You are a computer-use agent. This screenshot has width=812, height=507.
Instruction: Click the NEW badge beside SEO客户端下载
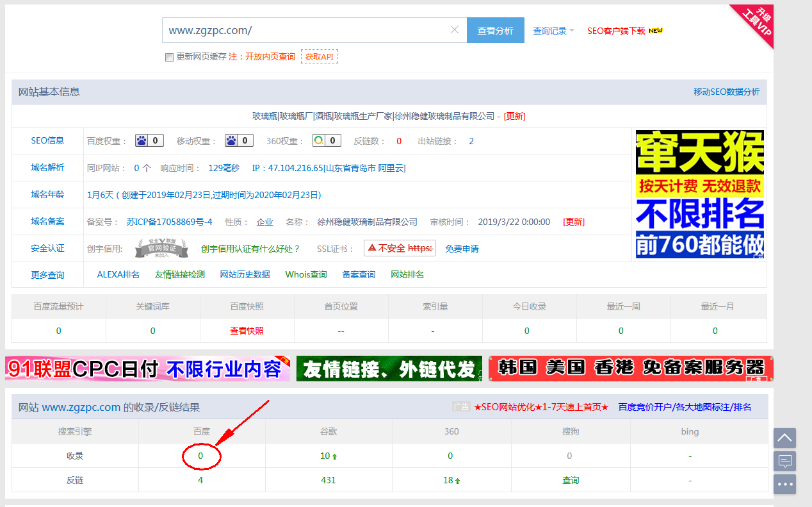(656, 30)
